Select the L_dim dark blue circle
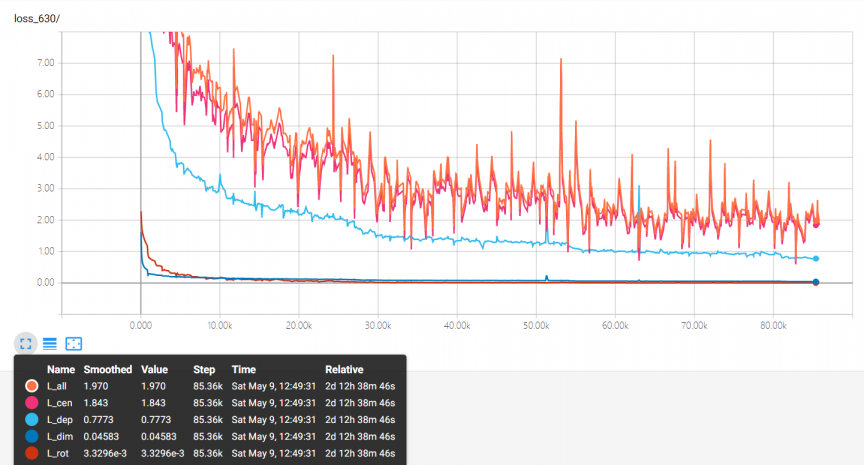Image resolution: width=864 pixels, height=465 pixels. click(x=32, y=436)
